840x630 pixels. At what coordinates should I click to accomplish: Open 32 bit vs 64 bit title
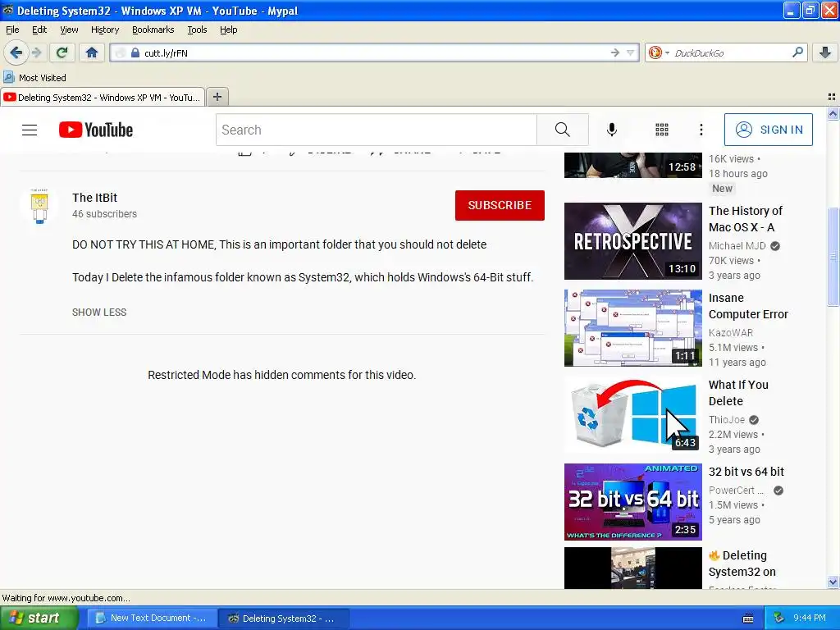[x=746, y=472]
